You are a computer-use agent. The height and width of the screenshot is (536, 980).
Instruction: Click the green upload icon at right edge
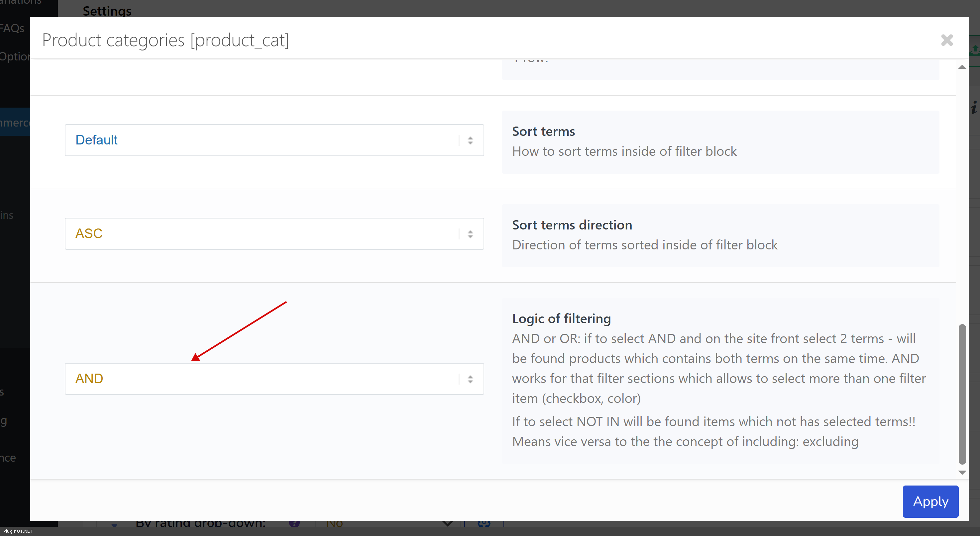click(x=975, y=50)
